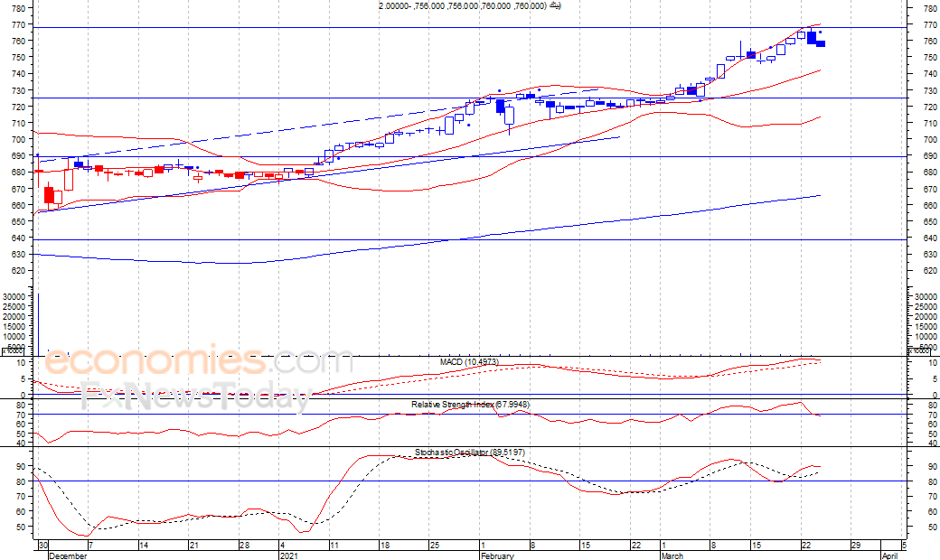The width and height of the screenshot is (940, 560).
Task: Click the 5 value on left MACD axis
Action: 23,379
